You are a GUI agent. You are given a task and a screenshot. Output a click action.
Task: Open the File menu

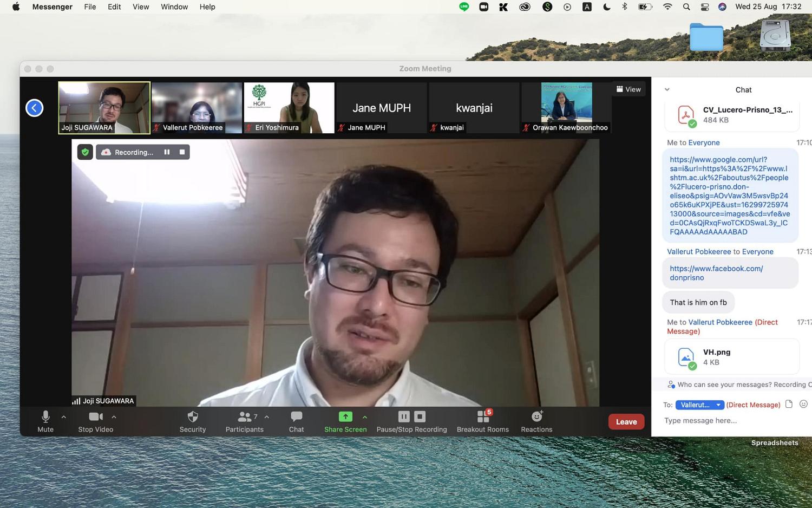click(x=90, y=6)
